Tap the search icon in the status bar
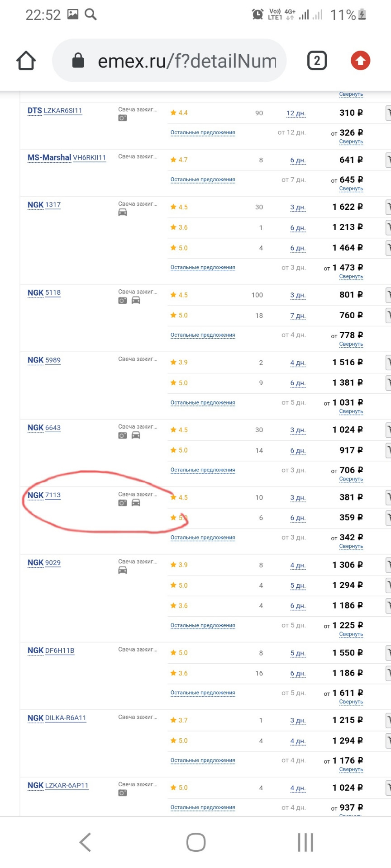The image size is (391, 868). point(91,14)
